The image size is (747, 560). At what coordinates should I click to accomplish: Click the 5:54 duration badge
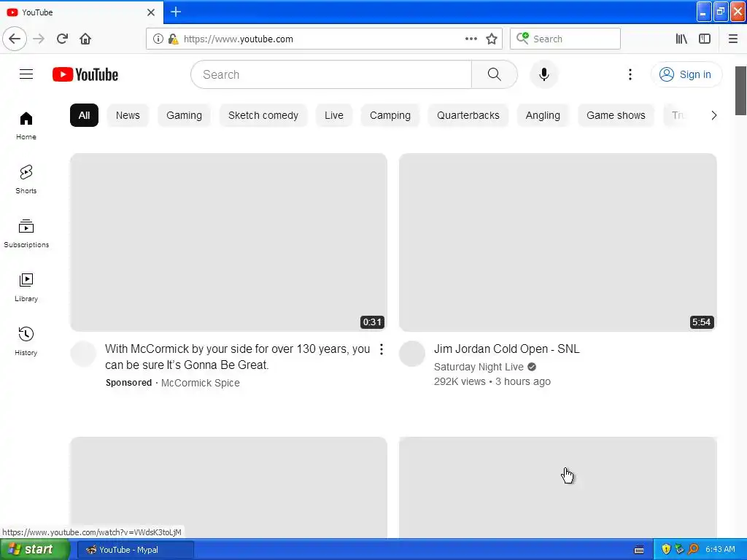701,322
